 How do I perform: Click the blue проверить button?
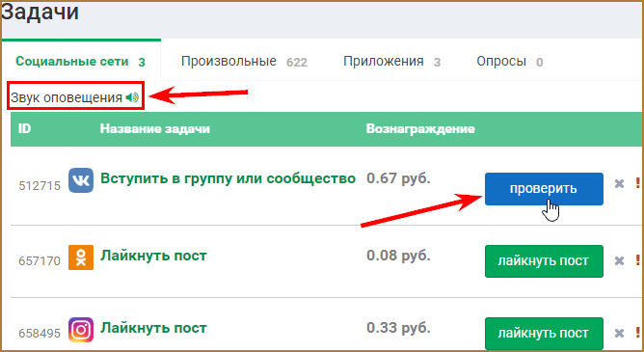[544, 188]
